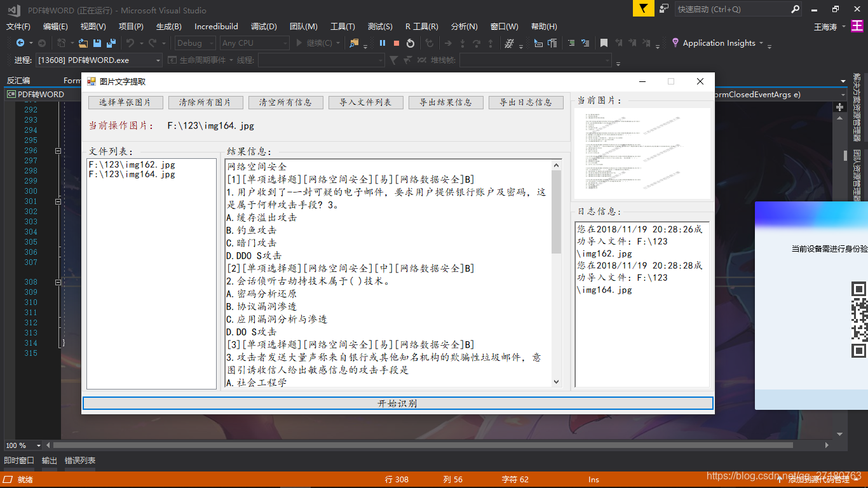Viewport: 868px width, 488px height.
Task: Click the show next statement arrow icon
Action: (x=448, y=43)
